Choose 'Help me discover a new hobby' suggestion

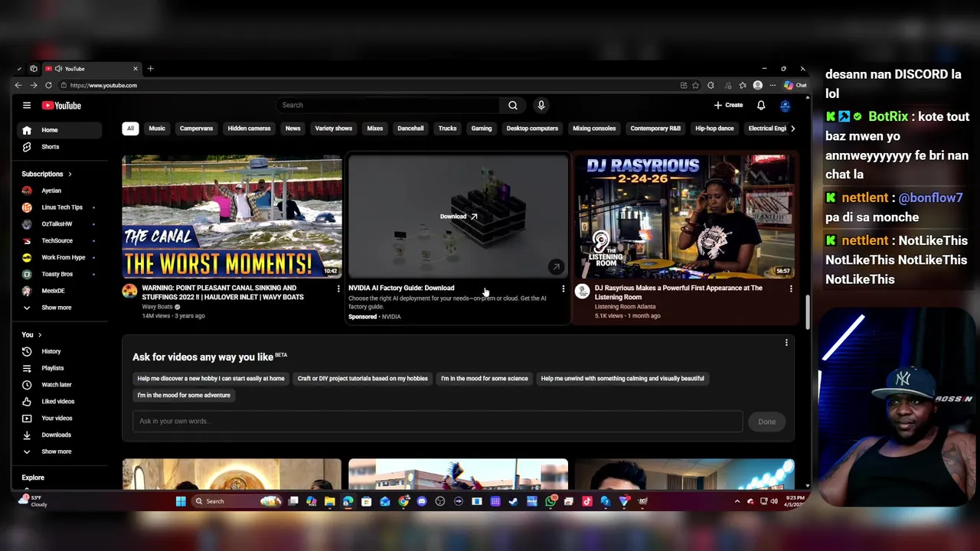point(211,379)
